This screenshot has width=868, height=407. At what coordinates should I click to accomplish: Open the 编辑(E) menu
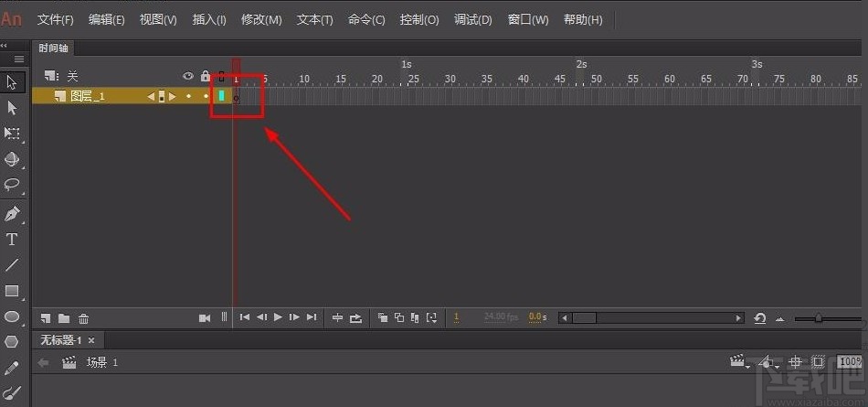pyautogui.click(x=106, y=20)
